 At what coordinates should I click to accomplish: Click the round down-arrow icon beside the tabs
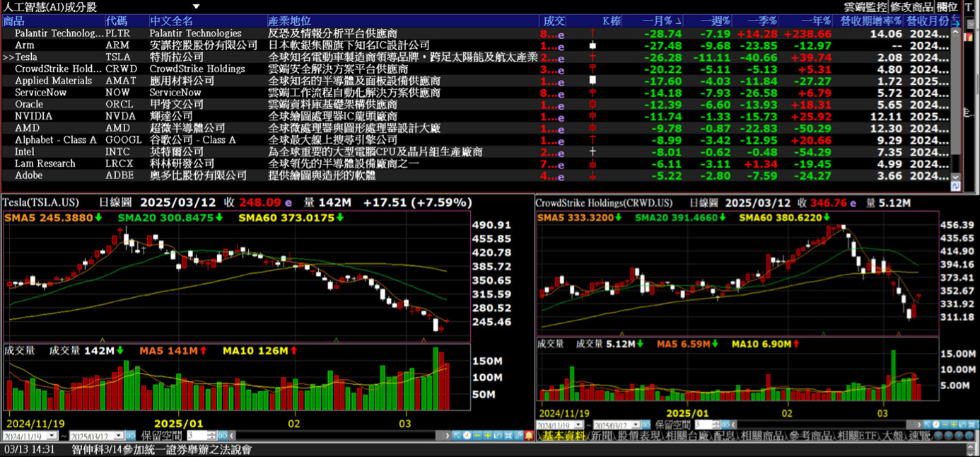948,436
